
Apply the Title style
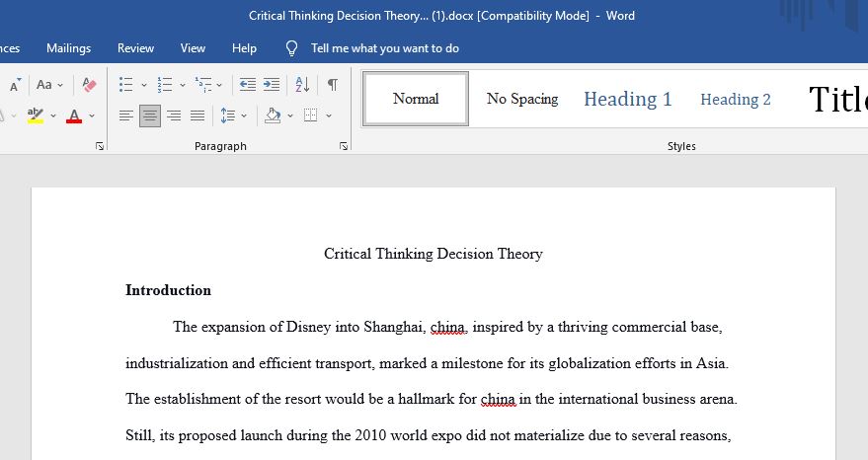click(837, 99)
